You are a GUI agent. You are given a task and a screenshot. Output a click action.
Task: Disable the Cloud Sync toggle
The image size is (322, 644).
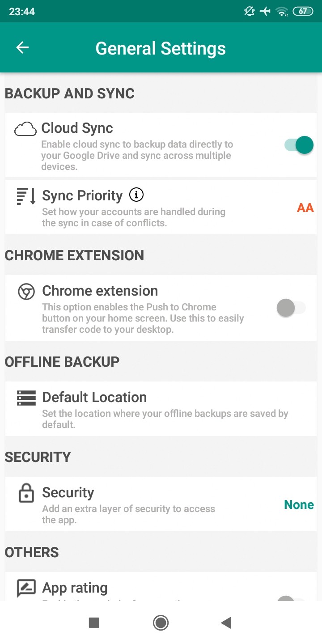tap(299, 145)
